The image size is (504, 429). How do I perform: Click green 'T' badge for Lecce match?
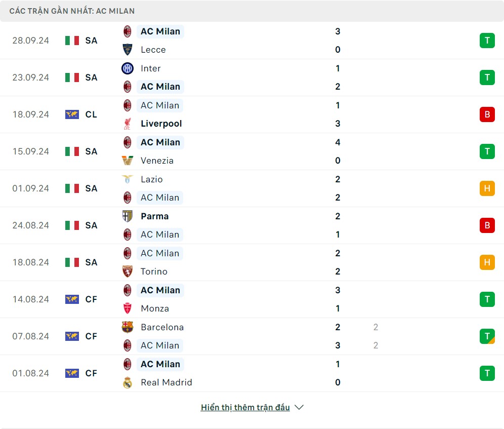click(487, 41)
